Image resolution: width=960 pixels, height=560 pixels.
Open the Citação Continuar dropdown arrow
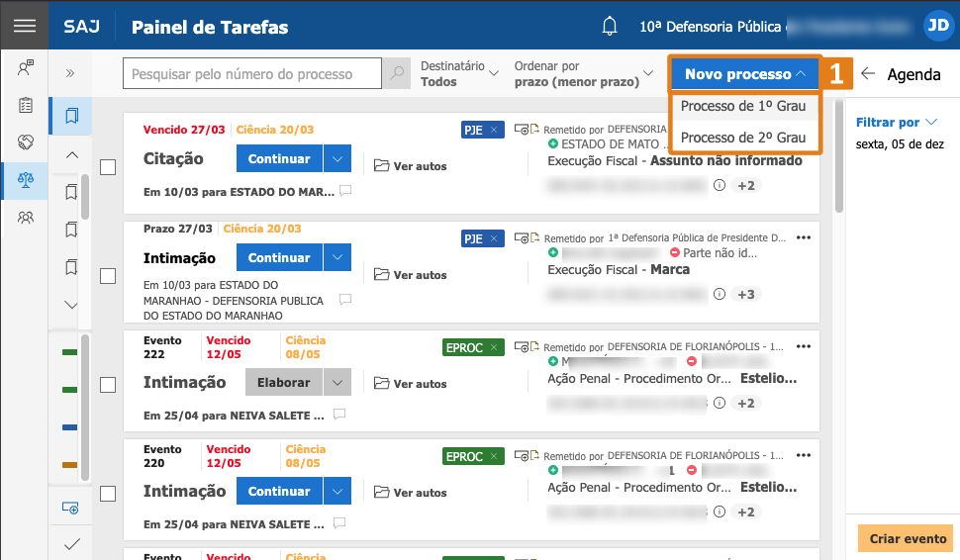click(337, 158)
